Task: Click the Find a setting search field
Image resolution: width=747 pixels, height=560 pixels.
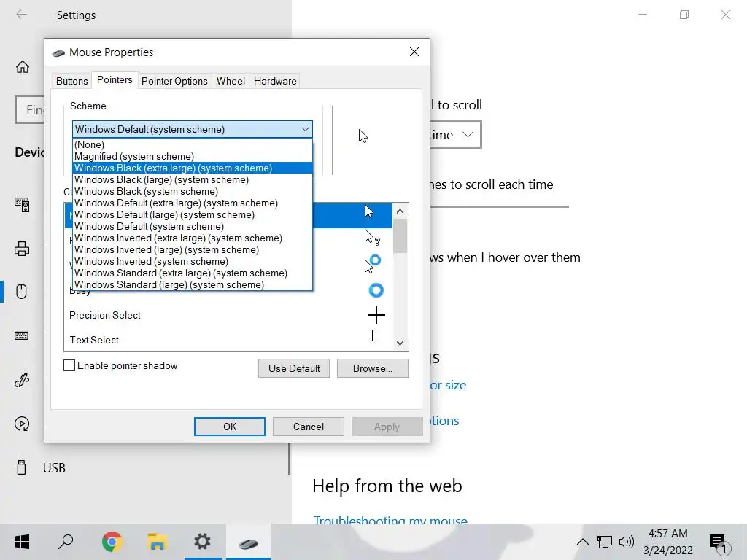Action: coord(30,109)
